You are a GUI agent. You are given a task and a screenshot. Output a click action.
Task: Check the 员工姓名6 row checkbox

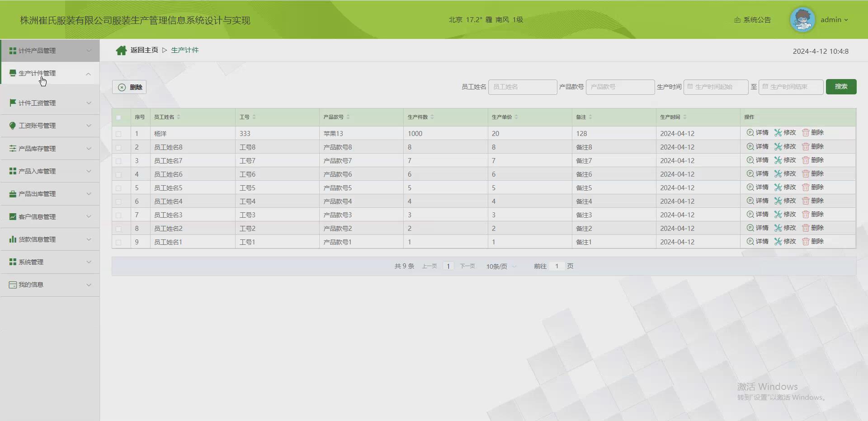tap(118, 174)
